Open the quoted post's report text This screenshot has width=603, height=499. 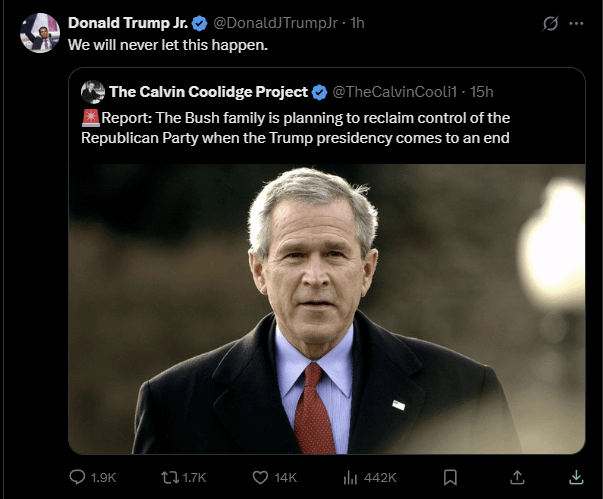(300, 127)
